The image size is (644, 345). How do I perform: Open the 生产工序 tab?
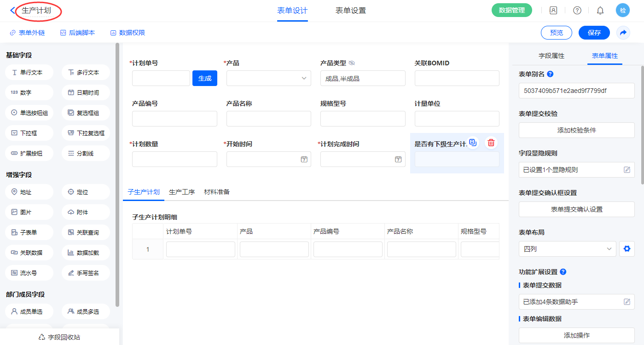pos(181,192)
